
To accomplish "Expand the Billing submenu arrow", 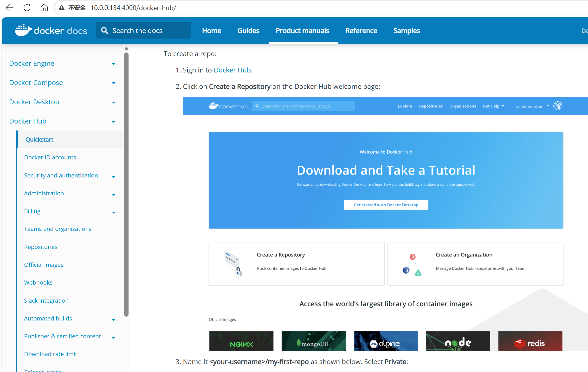I will click(x=114, y=213).
